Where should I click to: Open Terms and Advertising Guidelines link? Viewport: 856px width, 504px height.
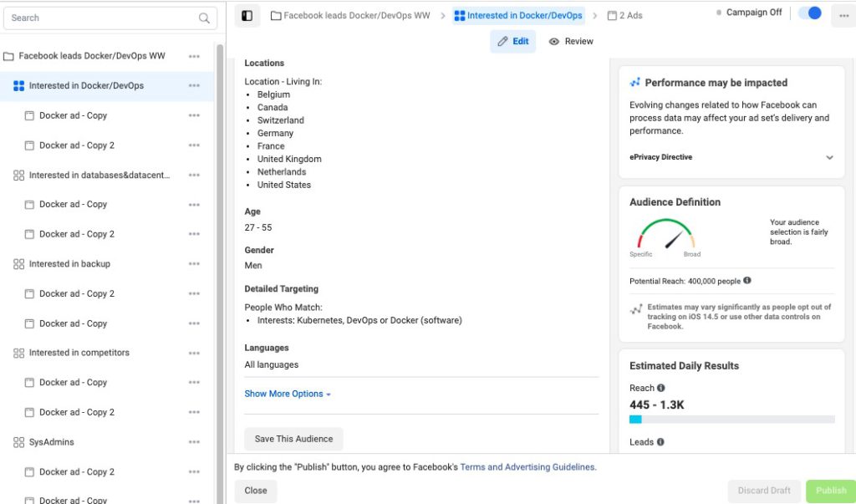point(528,467)
